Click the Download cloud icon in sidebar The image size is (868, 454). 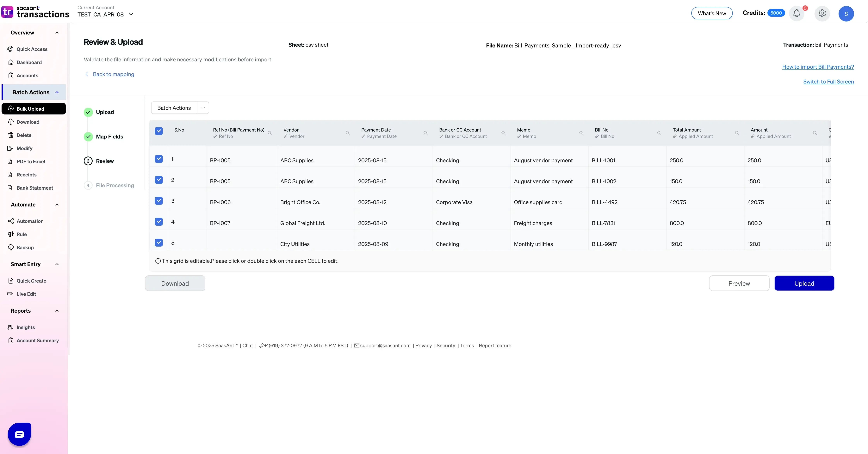(x=11, y=122)
